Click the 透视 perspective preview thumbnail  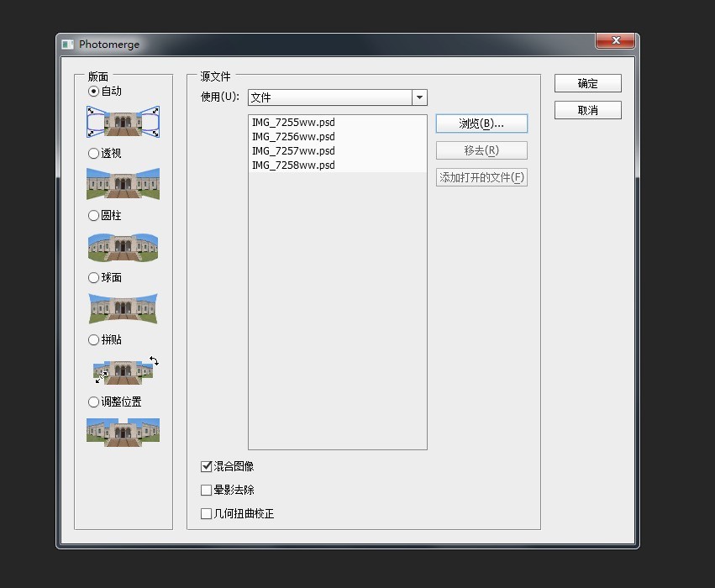(124, 184)
